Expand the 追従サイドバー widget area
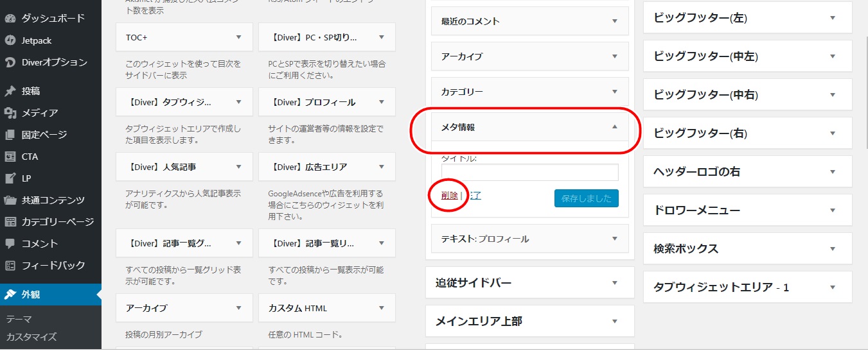The width and height of the screenshot is (868, 351). pos(614,283)
